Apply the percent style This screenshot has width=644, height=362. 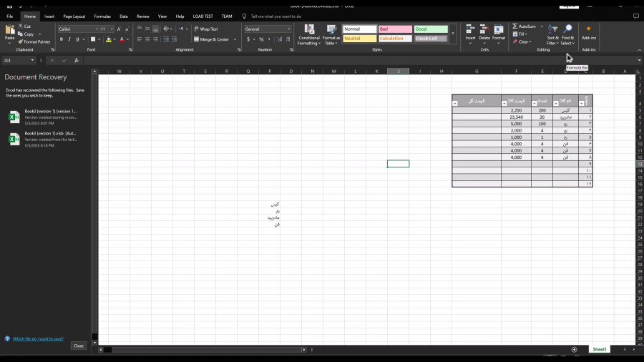click(261, 39)
